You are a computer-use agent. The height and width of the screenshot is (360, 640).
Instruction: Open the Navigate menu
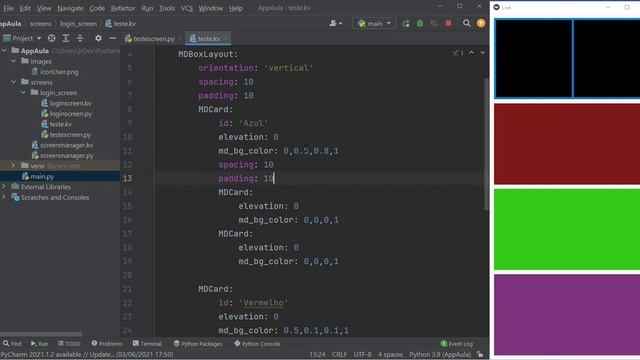[x=70, y=8]
